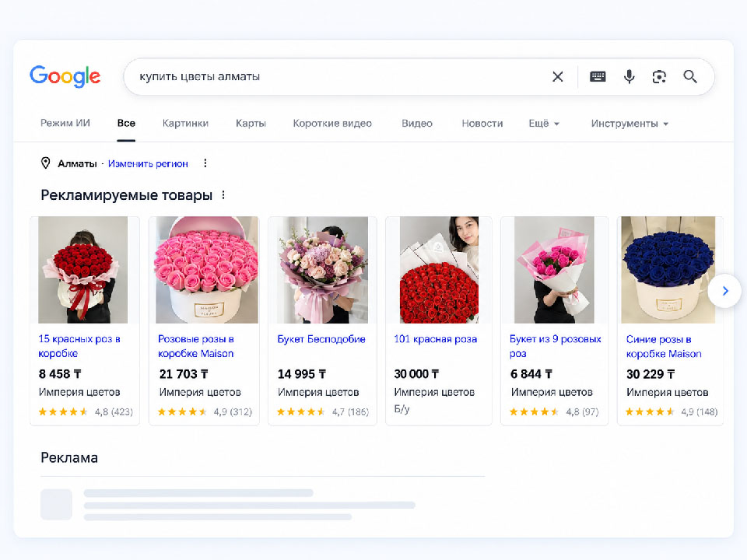
Task: Open the Картинки tab
Action: [x=185, y=124]
